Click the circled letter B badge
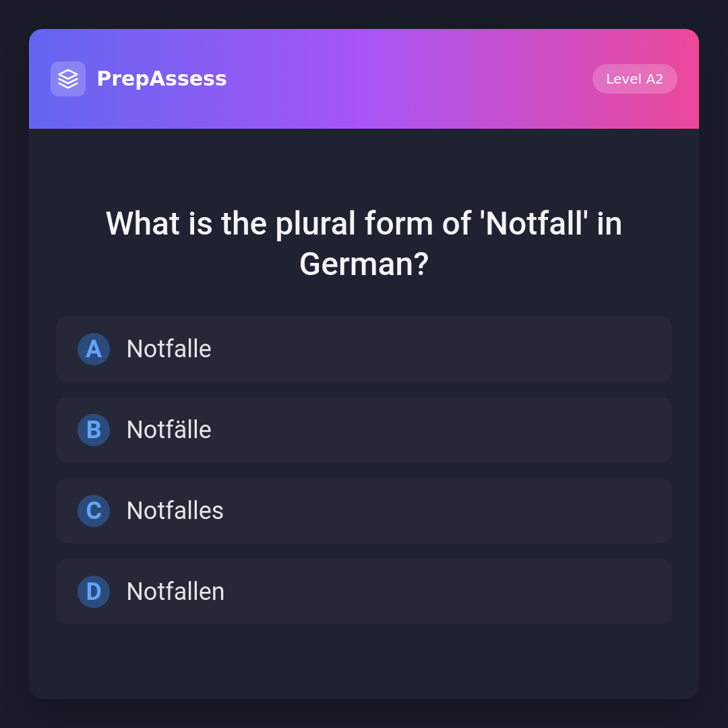The image size is (728, 728). 94,430
